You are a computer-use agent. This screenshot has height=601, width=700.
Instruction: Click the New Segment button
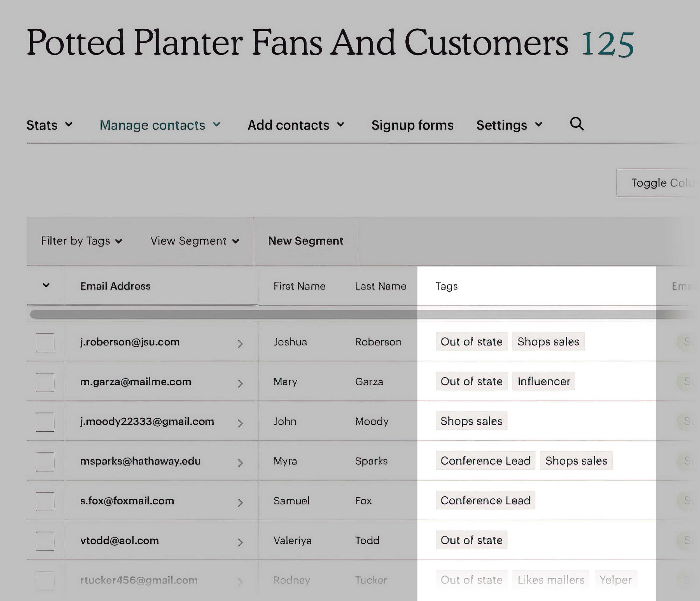click(x=305, y=241)
